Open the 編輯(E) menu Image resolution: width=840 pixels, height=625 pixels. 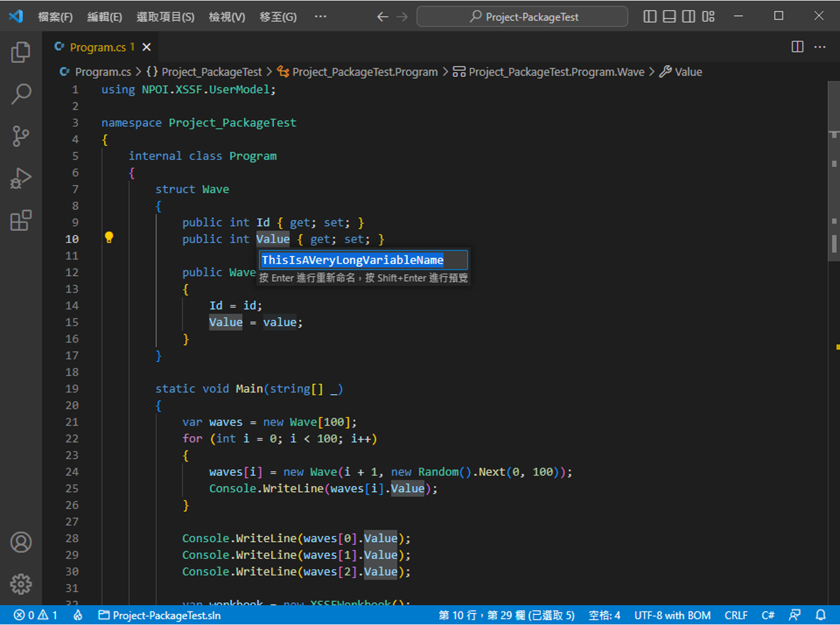[x=104, y=17]
